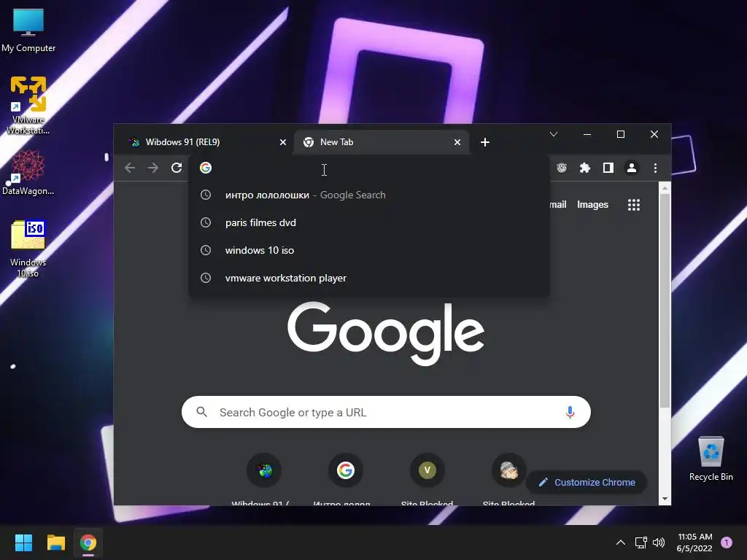Click the Chrome taskbar icon
This screenshot has height=560, width=747.
click(x=88, y=542)
